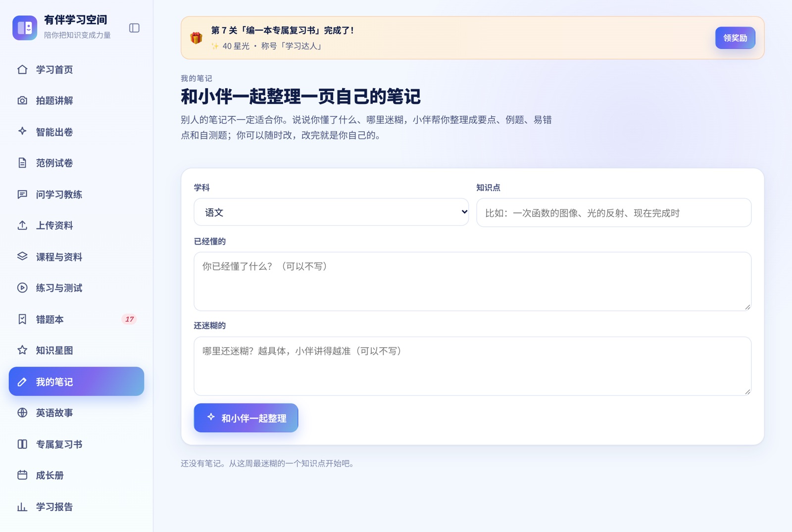Screen dimensions: 792x532
Task: Open 拍题讲解 menu item
Action: coord(76,100)
